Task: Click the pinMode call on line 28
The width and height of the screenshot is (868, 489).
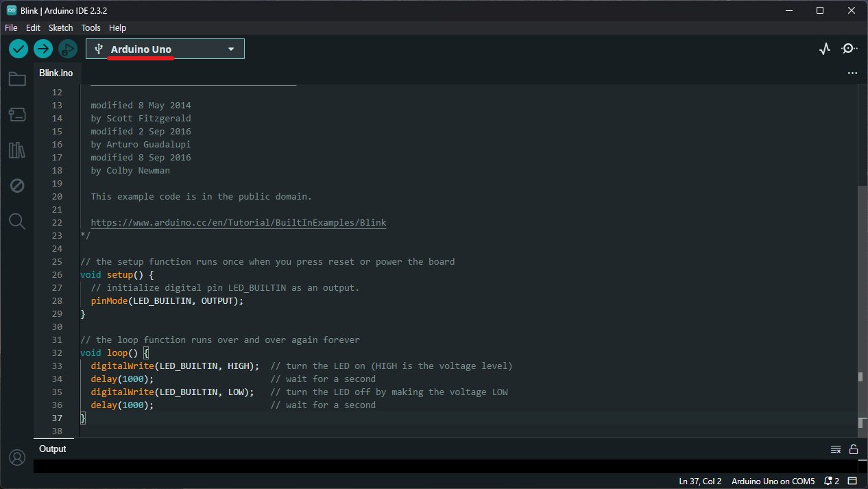Action: pyautogui.click(x=167, y=301)
